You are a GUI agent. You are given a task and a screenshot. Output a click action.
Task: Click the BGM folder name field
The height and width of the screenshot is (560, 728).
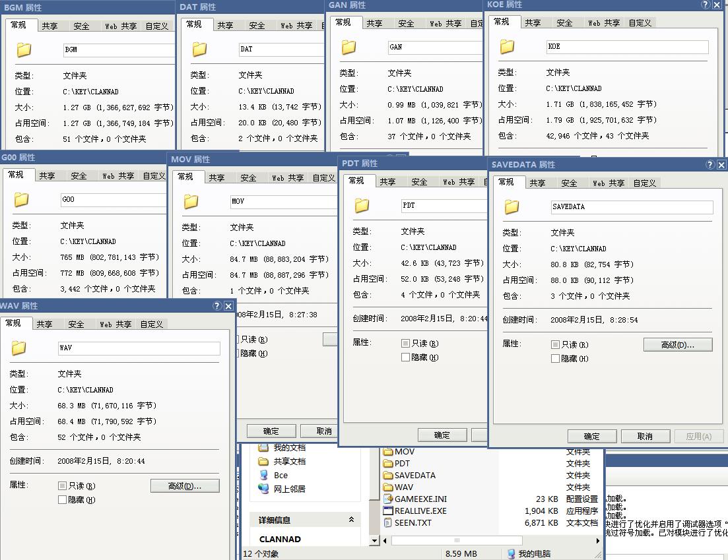click(x=119, y=49)
